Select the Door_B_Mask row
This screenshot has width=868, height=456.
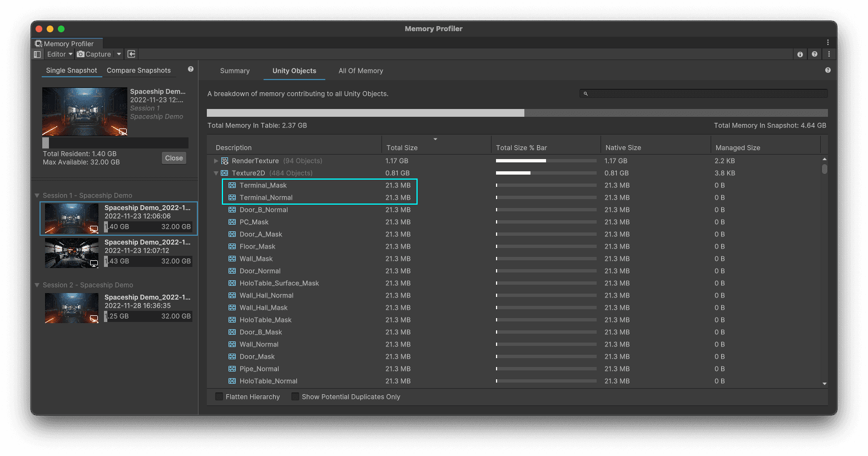(515, 332)
